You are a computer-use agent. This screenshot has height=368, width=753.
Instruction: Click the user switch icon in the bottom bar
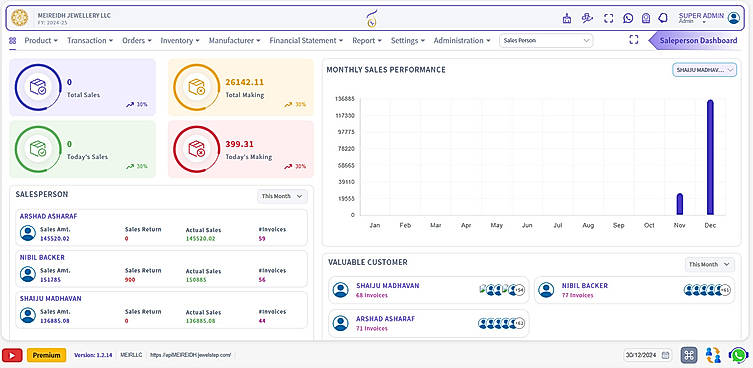713,355
